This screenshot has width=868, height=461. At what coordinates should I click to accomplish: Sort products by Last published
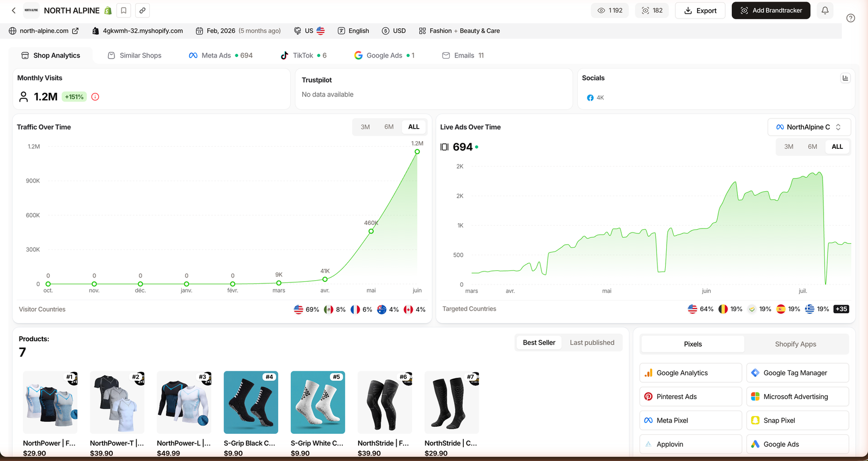point(592,343)
